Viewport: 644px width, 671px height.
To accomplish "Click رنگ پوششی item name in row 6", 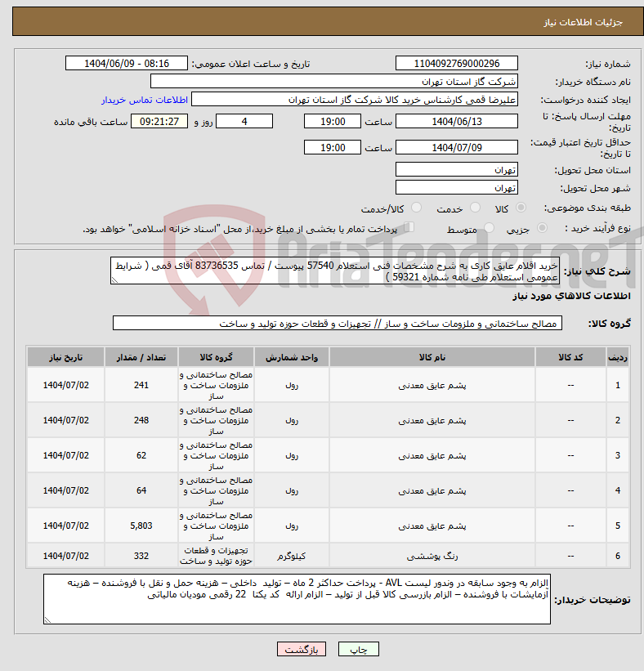I will pyautogui.click(x=432, y=556).
